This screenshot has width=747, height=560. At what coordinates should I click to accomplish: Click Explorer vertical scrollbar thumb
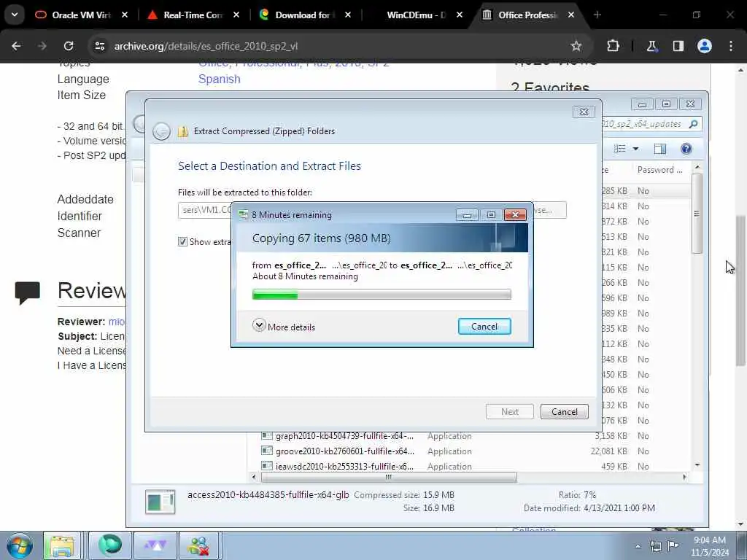click(x=697, y=214)
